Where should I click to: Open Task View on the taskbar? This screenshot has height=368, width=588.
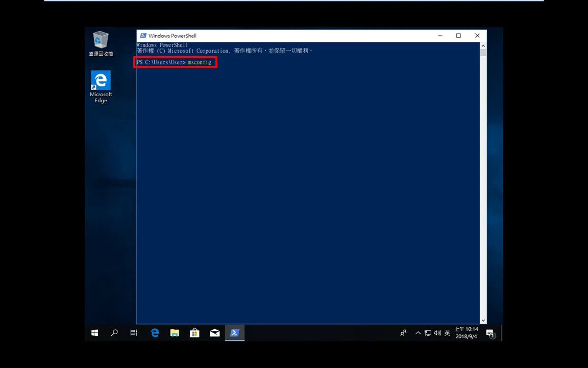[x=134, y=333]
